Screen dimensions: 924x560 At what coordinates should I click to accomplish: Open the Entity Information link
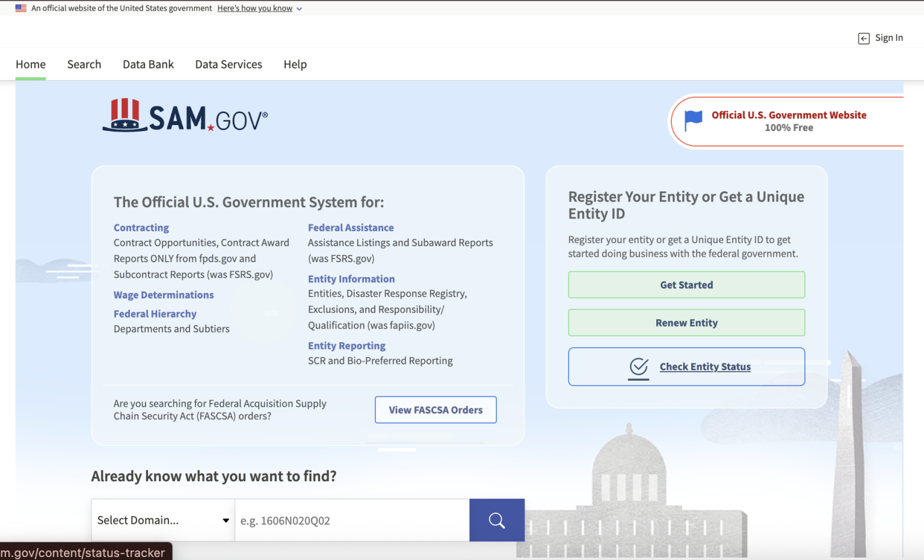click(x=351, y=278)
